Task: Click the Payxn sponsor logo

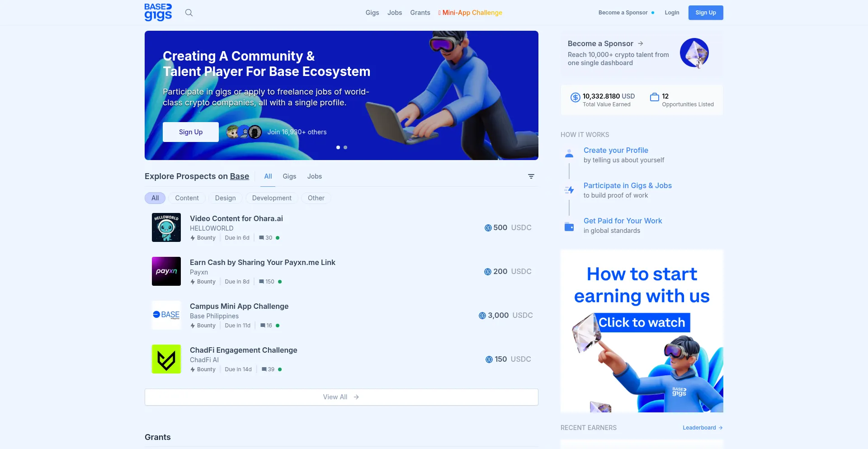Action: click(x=166, y=271)
